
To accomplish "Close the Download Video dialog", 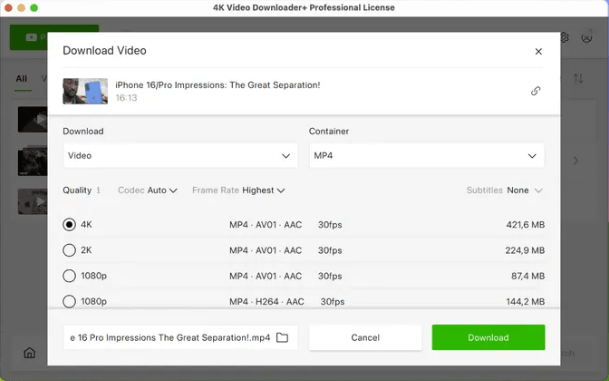I will (x=538, y=52).
